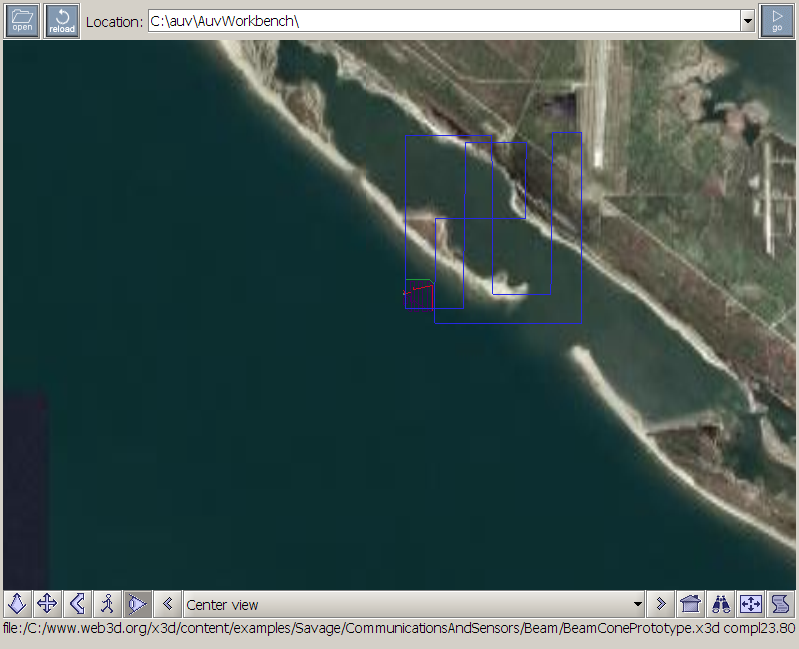Viewport: 799px width, 649px height.
Task: Enable Fly navigation mode
Action: coord(17,604)
